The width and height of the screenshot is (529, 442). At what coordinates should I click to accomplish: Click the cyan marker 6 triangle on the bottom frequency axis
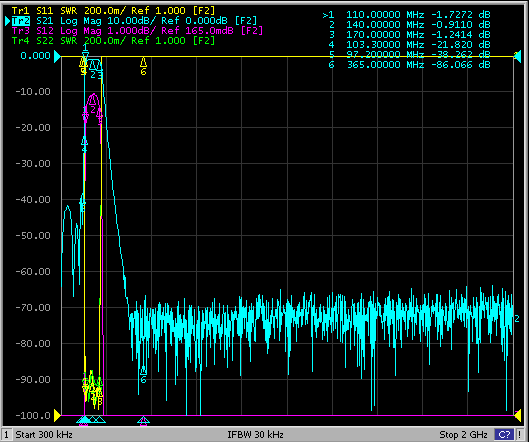[143, 420]
